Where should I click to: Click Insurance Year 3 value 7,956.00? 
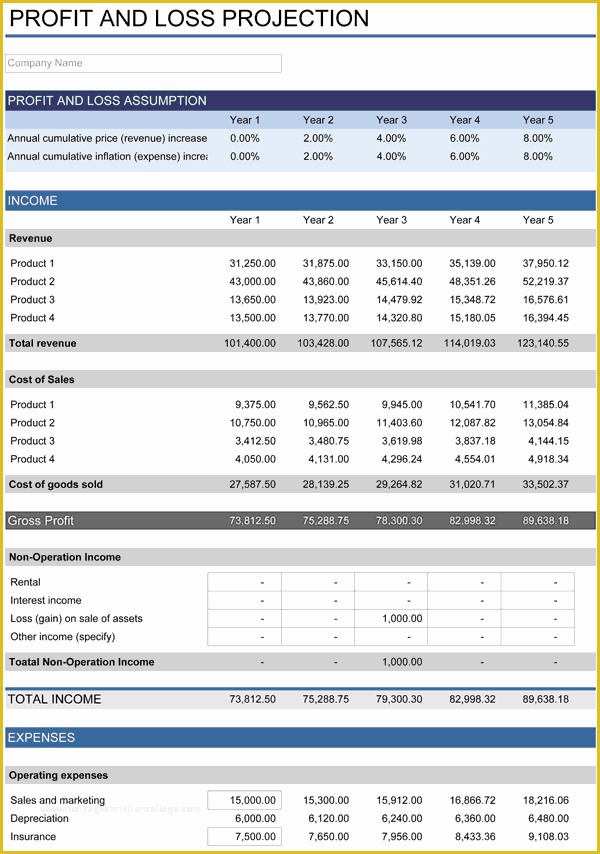pos(402,837)
